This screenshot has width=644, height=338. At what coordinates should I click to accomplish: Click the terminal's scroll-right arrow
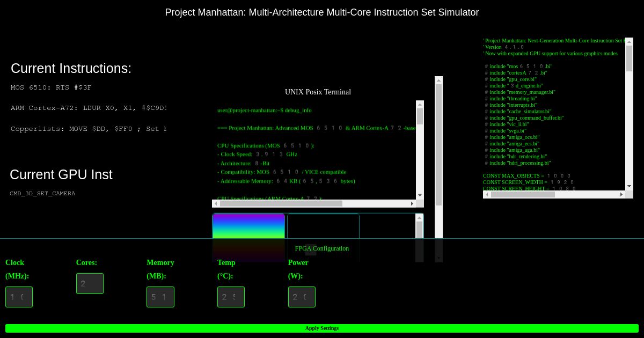point(412,203)
